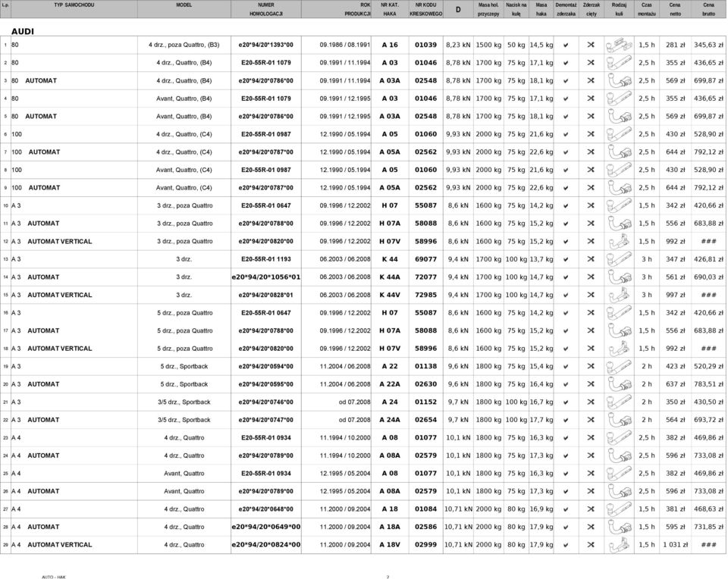Screen dimensions: 728x579
Task: Click the cut-bumper cross mark in row 27
Action: 591,509
